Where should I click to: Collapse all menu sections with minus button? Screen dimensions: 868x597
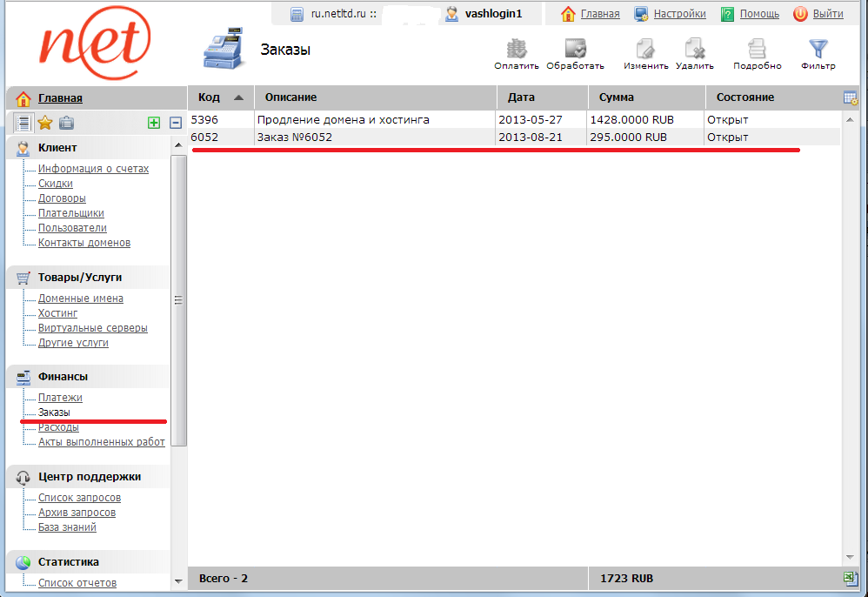point(175,124)
